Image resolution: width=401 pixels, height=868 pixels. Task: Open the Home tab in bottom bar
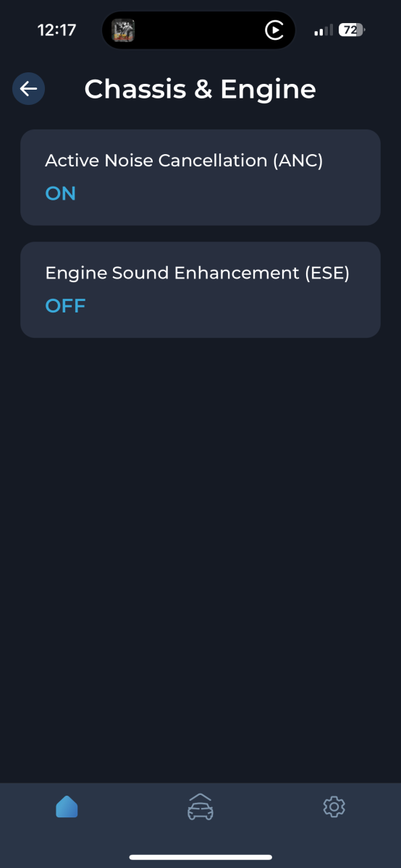(x=67, y=807)
